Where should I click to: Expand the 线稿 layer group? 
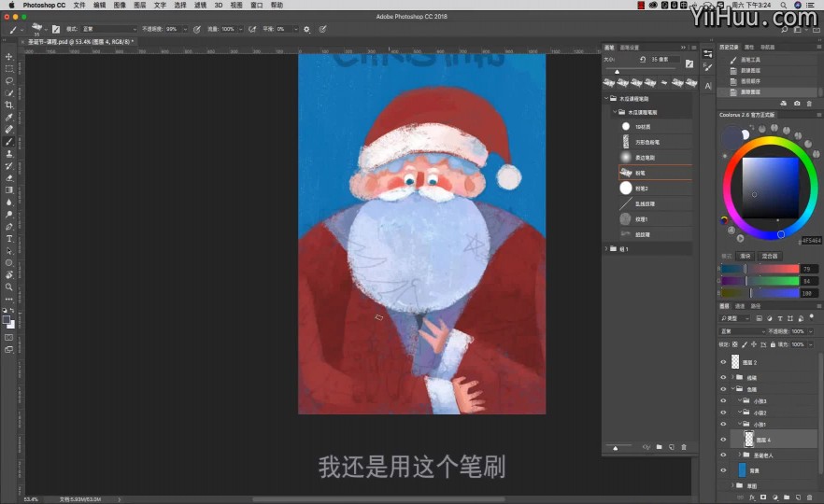pos(732,377)
